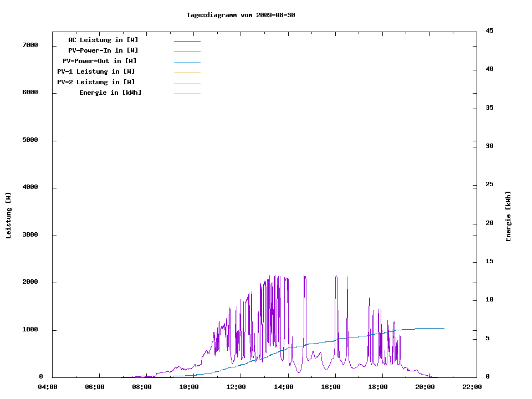Click the Energie in [kWh] legend label
This screenshot has width=532, height=399.
tap(110, 93)
